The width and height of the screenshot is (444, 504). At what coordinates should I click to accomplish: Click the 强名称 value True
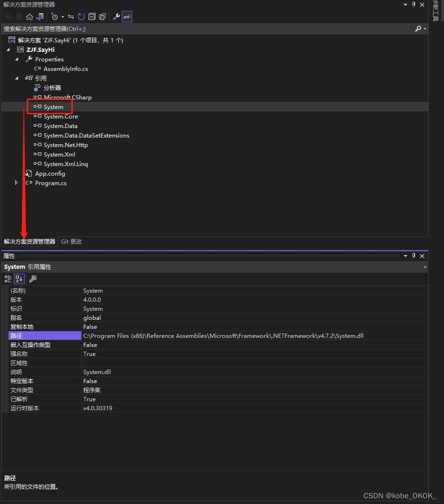(89, 354)
